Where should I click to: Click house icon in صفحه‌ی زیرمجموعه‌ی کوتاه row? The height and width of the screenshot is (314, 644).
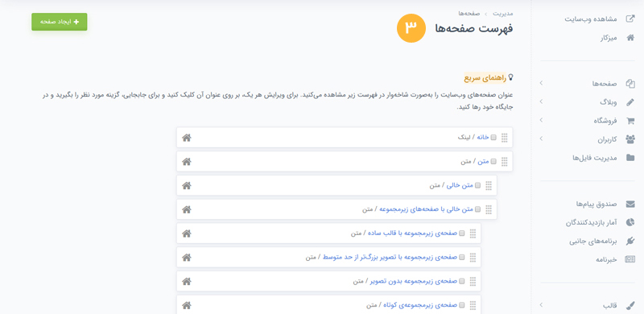pyautogui.click(x=187, y=305)
